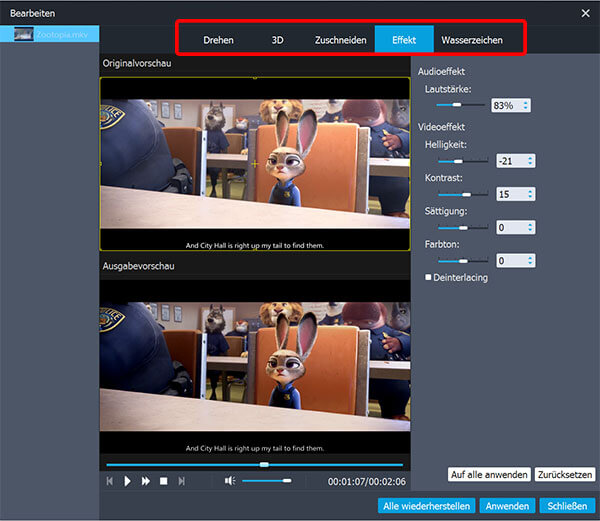The image size is (600, 521).
Task: Click the Auf alle anwenden button
Action: pos(489,474)
